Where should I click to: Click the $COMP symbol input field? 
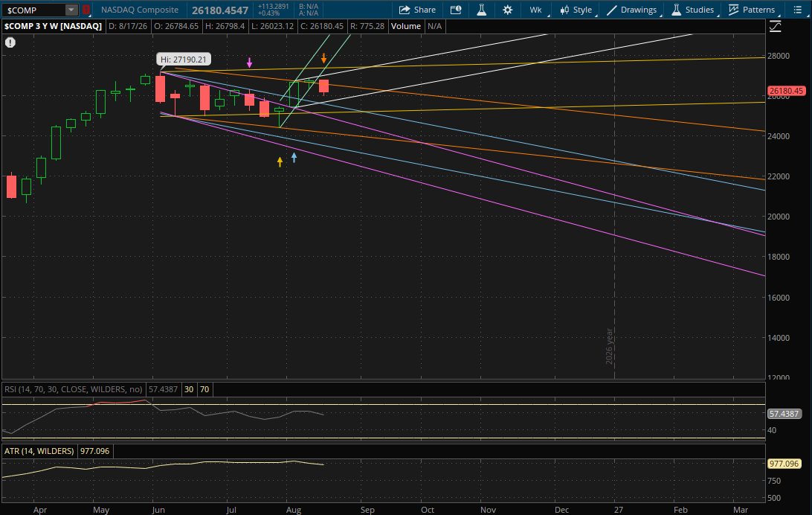(34, 10)
